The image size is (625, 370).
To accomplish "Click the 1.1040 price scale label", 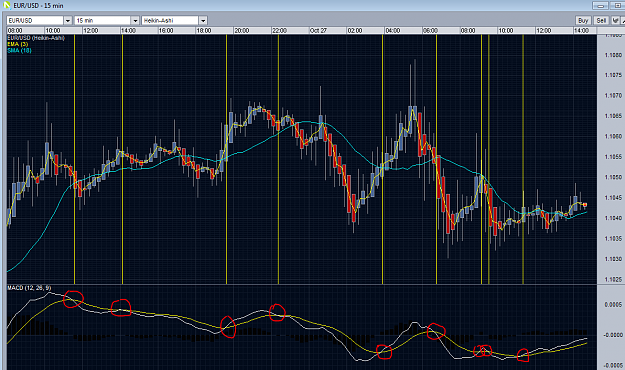I will tap(613, 218).
